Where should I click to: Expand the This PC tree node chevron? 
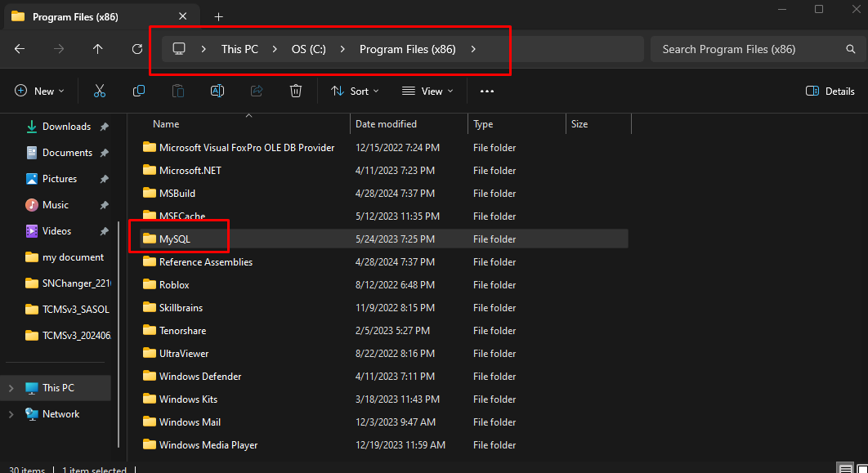pos(11,388)
